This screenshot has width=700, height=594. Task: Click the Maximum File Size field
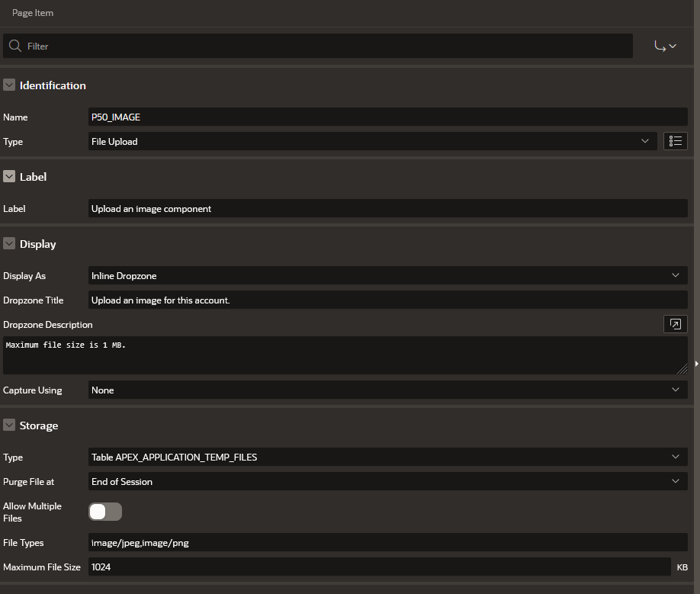[x=379, y=567]
